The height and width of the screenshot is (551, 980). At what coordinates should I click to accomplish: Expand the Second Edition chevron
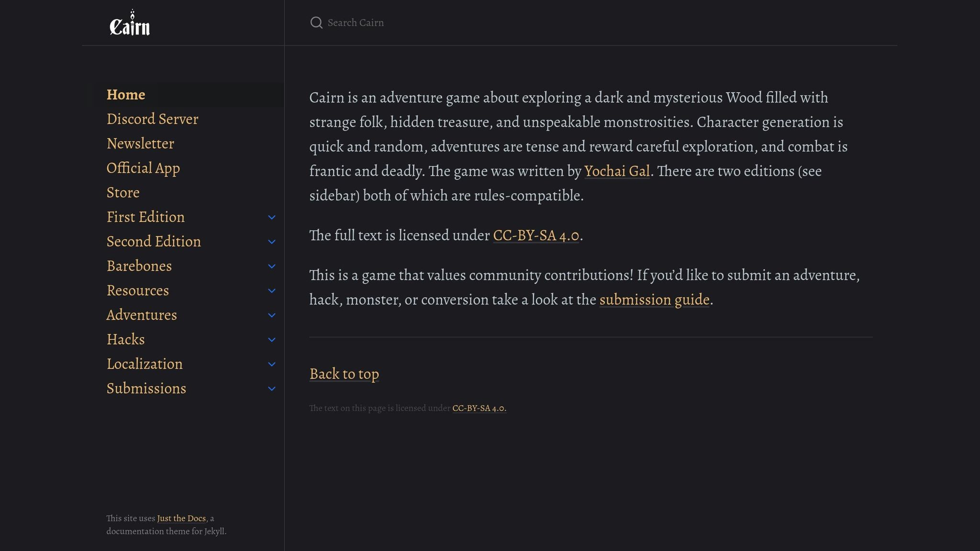pyautogui.click(x=271, y=242)
